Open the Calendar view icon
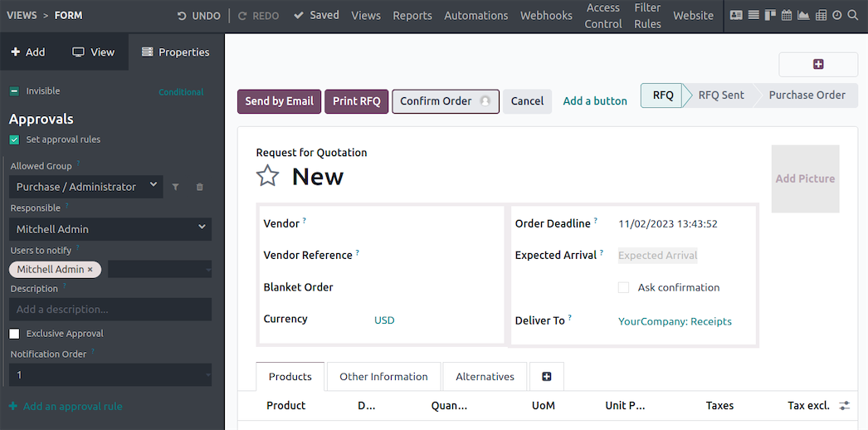Screen dimensions: 868x430 [x=787, y=16]
